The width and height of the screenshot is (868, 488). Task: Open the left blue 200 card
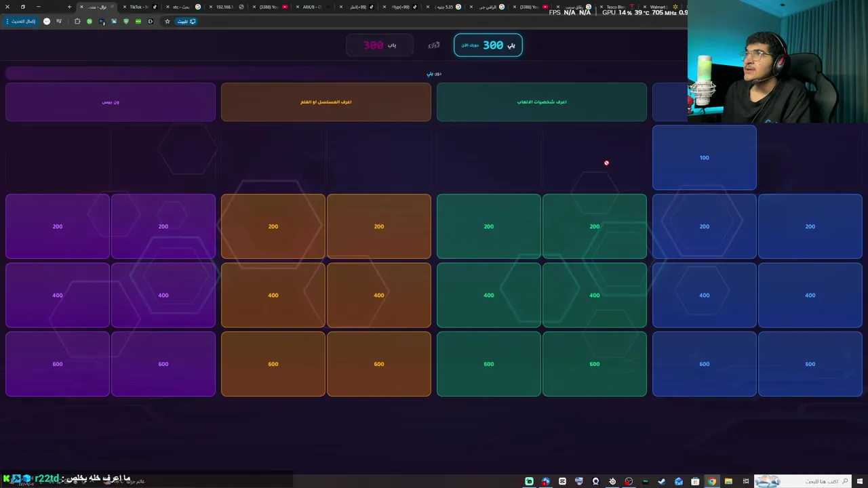pyautogui.click(x=705, y=226)
